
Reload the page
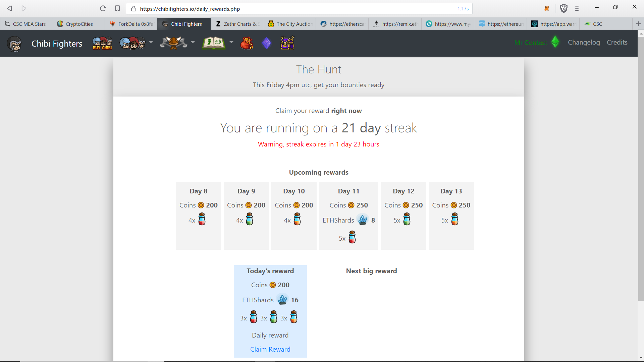click(103, 8)
